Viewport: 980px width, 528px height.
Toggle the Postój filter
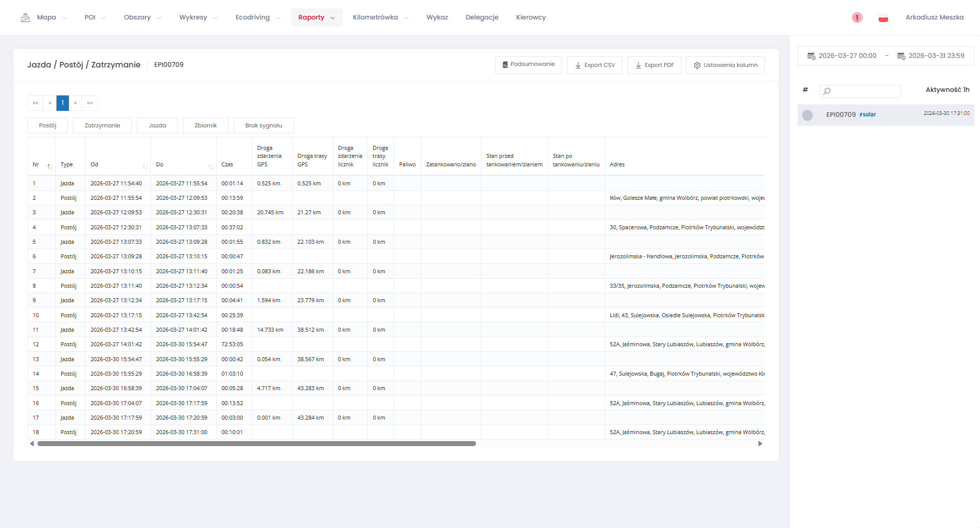click(47, 125)
